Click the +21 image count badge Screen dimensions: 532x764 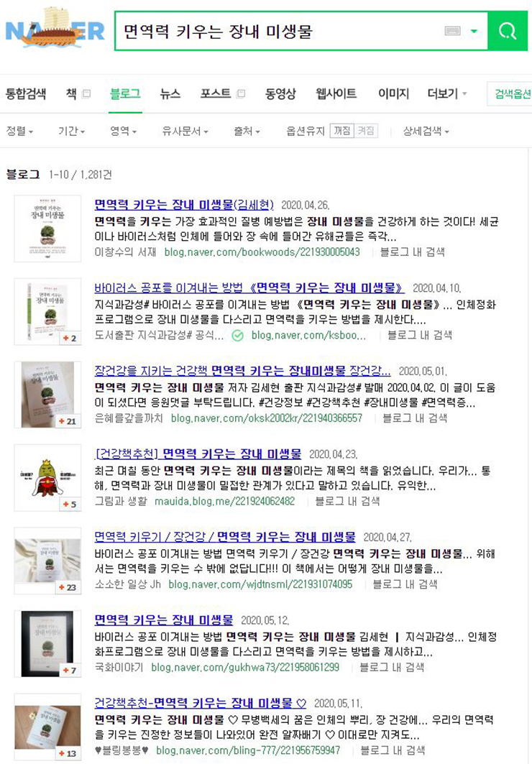(x=68, y=421)
